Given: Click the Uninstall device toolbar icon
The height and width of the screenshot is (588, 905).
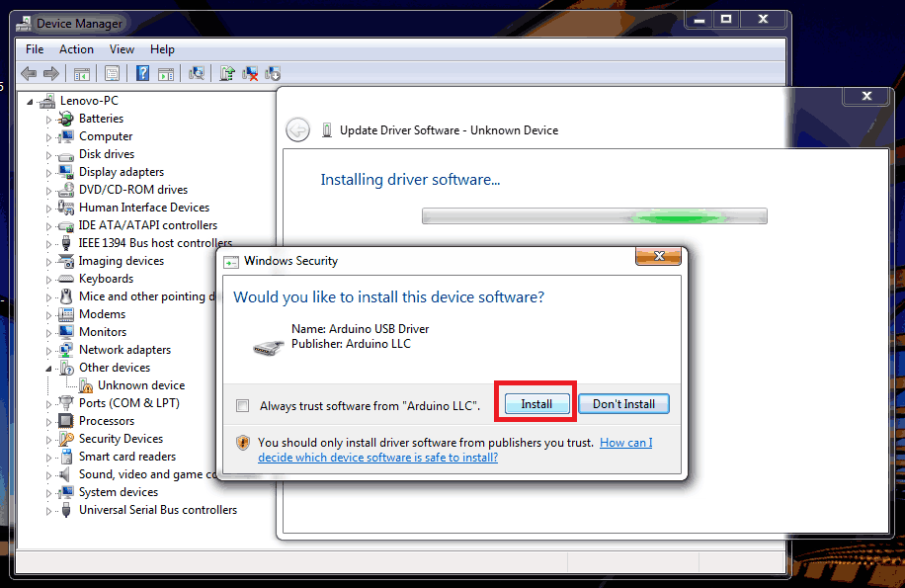Looking at the screenshot, I should click(x=249, y=73).
